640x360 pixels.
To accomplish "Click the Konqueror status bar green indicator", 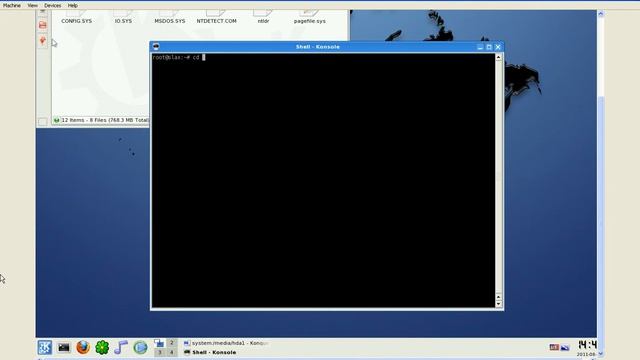I will coord(56,120).
